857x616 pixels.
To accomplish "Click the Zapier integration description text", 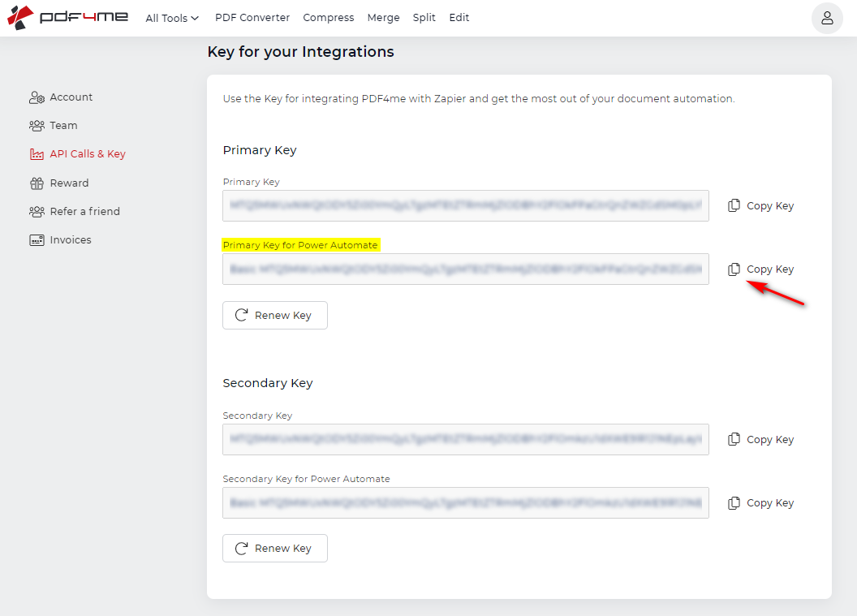I will 479,99.
